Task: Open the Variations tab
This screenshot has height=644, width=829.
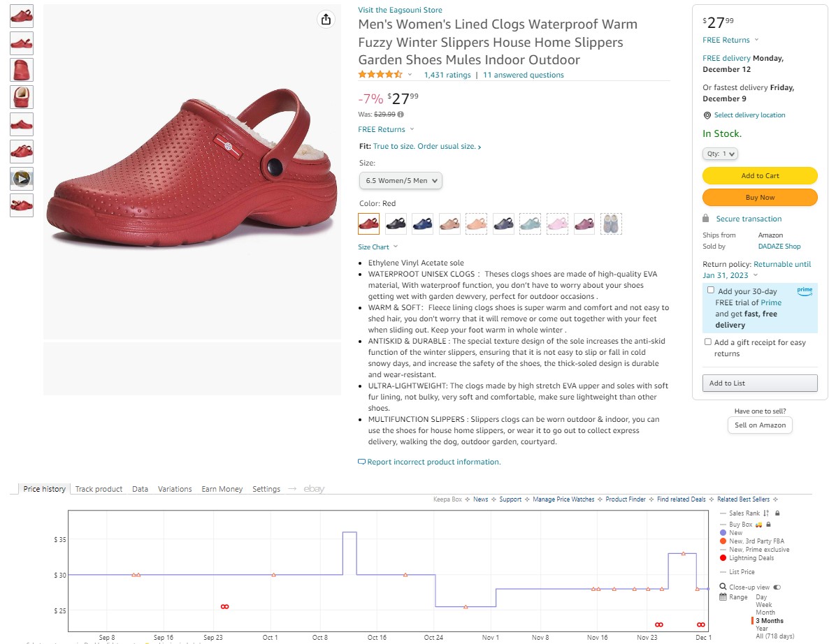Action: click(x=175, y=489)
